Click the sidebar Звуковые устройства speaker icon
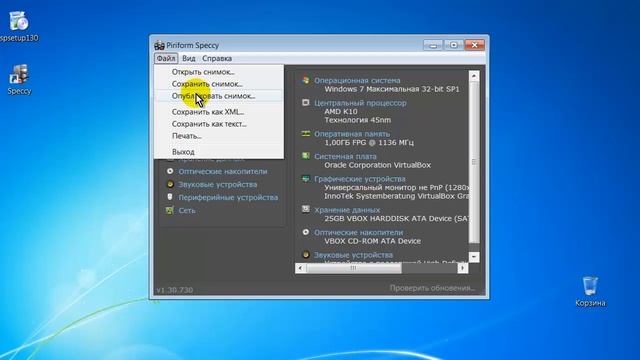The width and height of the screenshot is (640, 360). (170, 184)
